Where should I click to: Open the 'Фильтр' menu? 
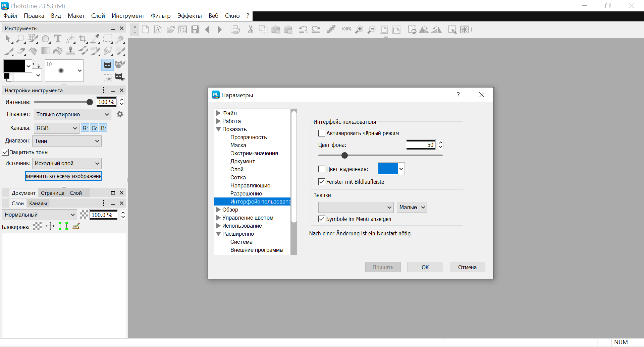(x=160, y=16)
